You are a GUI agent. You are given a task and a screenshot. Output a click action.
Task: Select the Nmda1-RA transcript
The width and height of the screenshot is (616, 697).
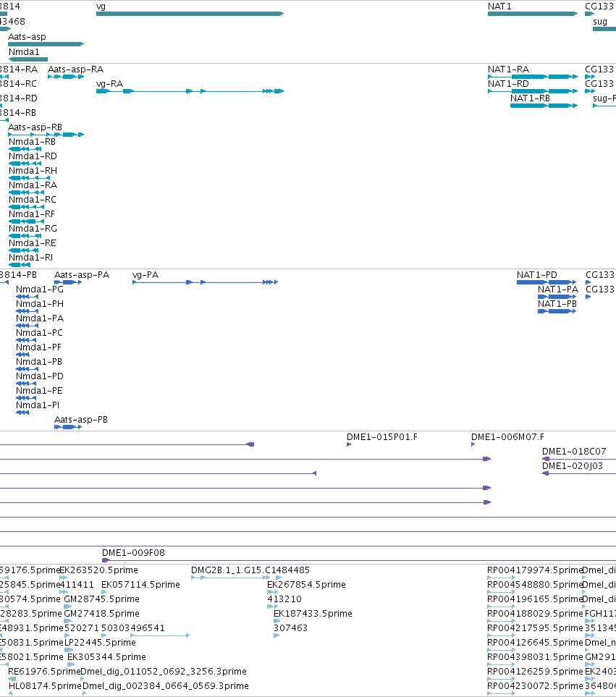coord(26,193)
